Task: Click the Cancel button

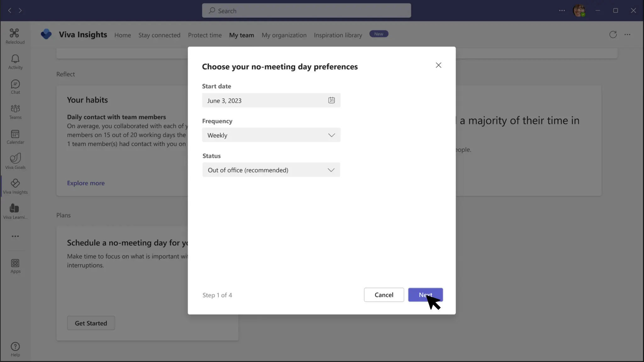Action: [384, 295]
